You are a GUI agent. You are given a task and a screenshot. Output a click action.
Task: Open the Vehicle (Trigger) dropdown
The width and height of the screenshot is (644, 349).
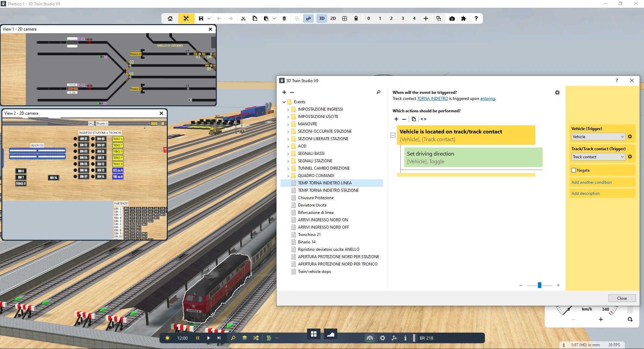pos(598,137)
